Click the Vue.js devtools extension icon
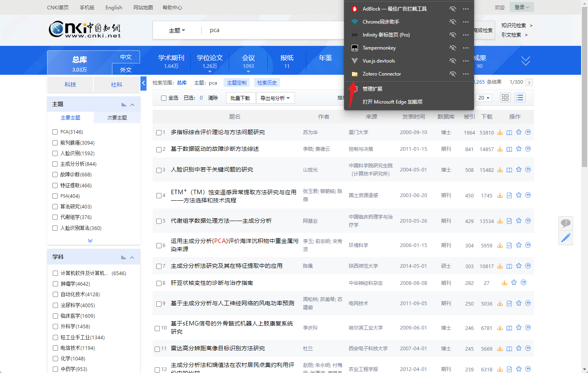Image resolution: width=588 pixels, height=373 pixels. (354, 61)
